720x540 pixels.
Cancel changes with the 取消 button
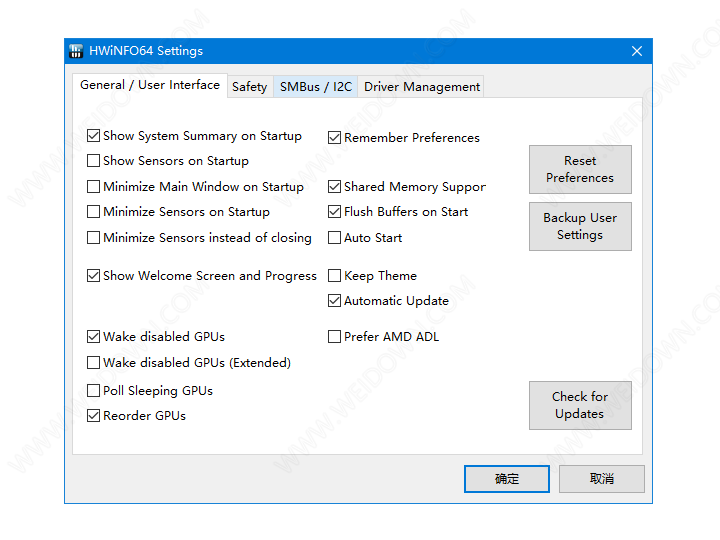[602, 479]
